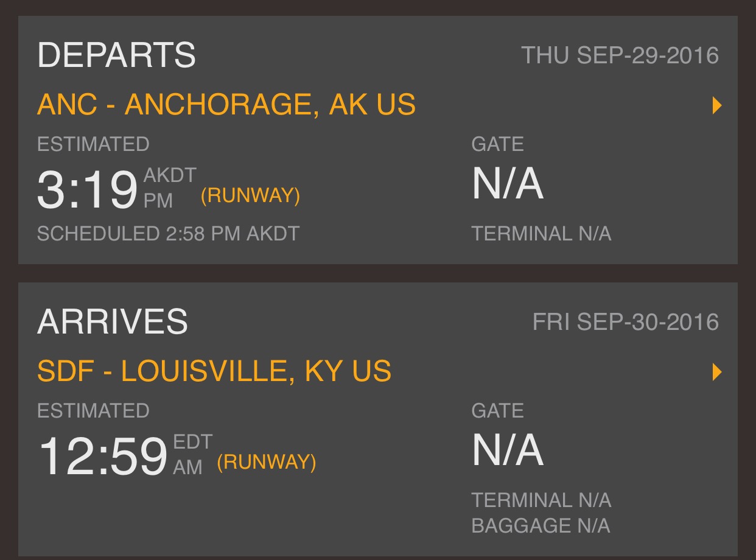Tap the arrival (RUNWAY) label
This screenshot has height=560, width=756.
267,462
